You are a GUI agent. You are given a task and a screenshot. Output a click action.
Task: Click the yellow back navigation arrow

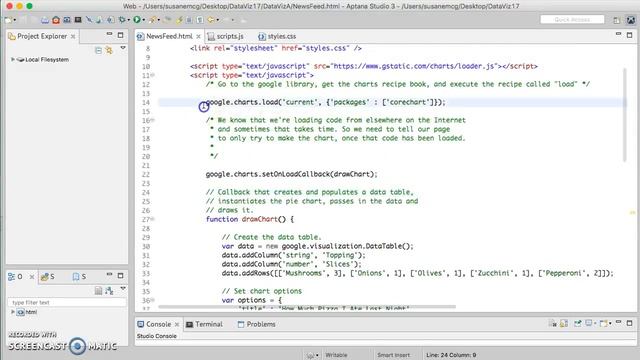211,20
